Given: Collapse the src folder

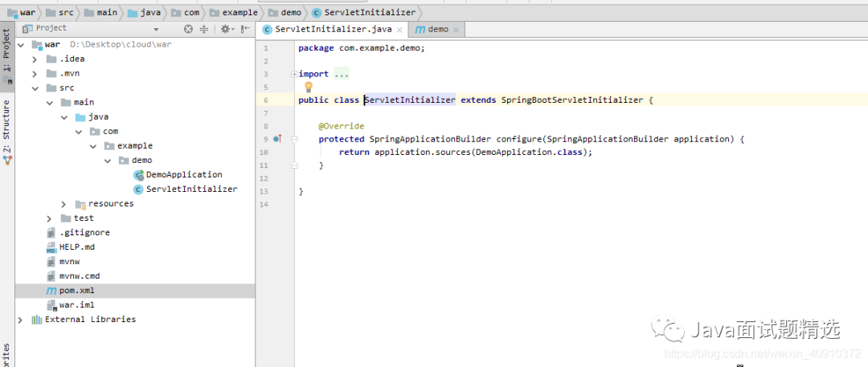Looking at the screenshot, I should click(35, 88).
